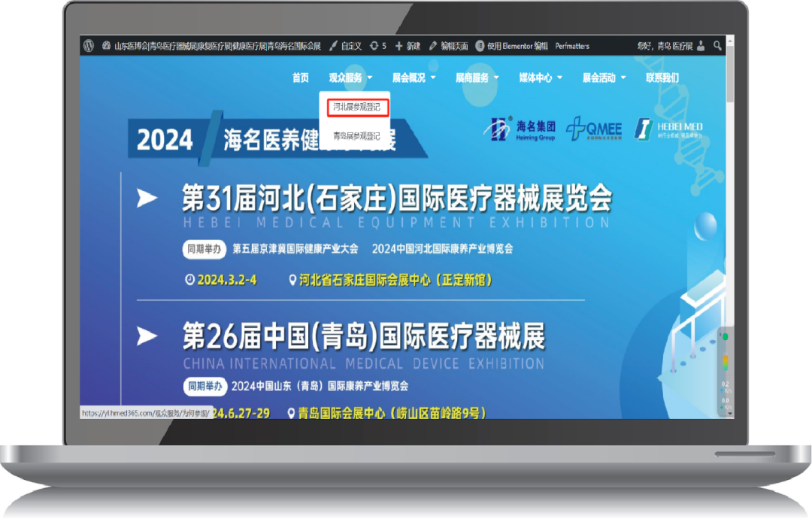The width and height of the screenshot is (812, 519).
Task: Expand the 观众服务 dropdown menu
Action: pos(350,77)
